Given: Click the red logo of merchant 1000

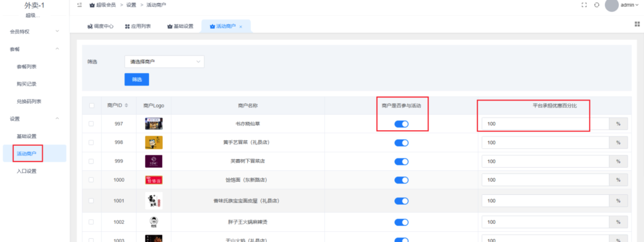Looking at the screenshot, I should pyautogui.click(x=153, y=180).
